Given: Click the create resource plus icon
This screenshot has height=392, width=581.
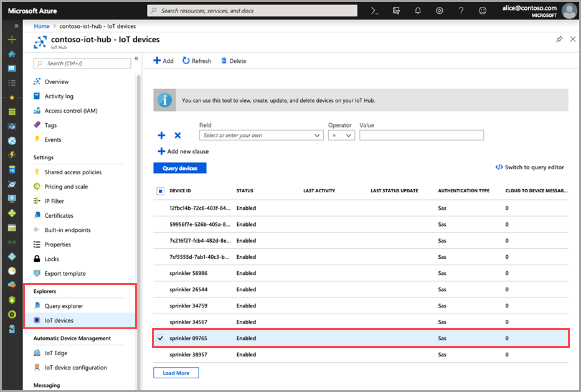Looking at the screenshot, I should (12, 39).
